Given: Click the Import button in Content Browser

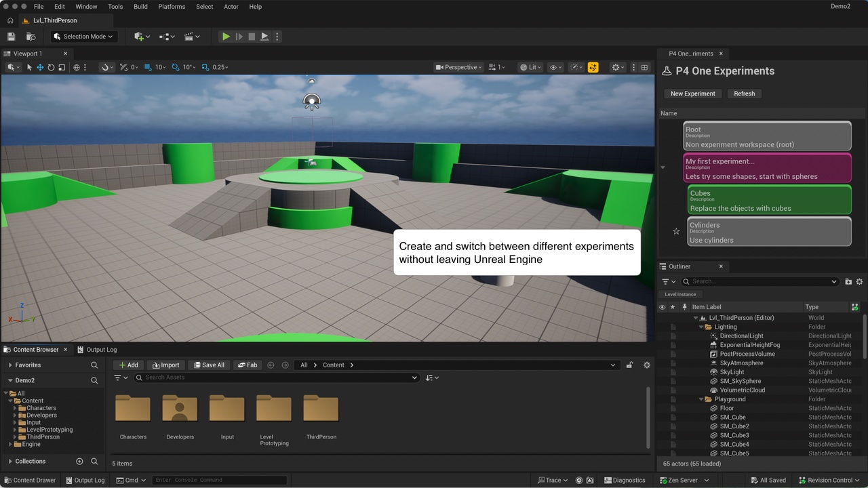Looking at the screenshot, I should (x=166, y=365).
